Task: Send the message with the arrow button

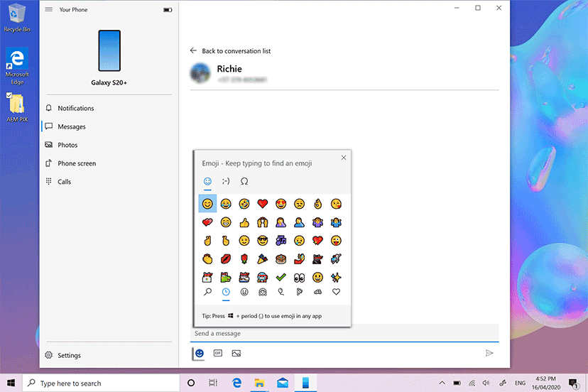Action: [489, 353]
